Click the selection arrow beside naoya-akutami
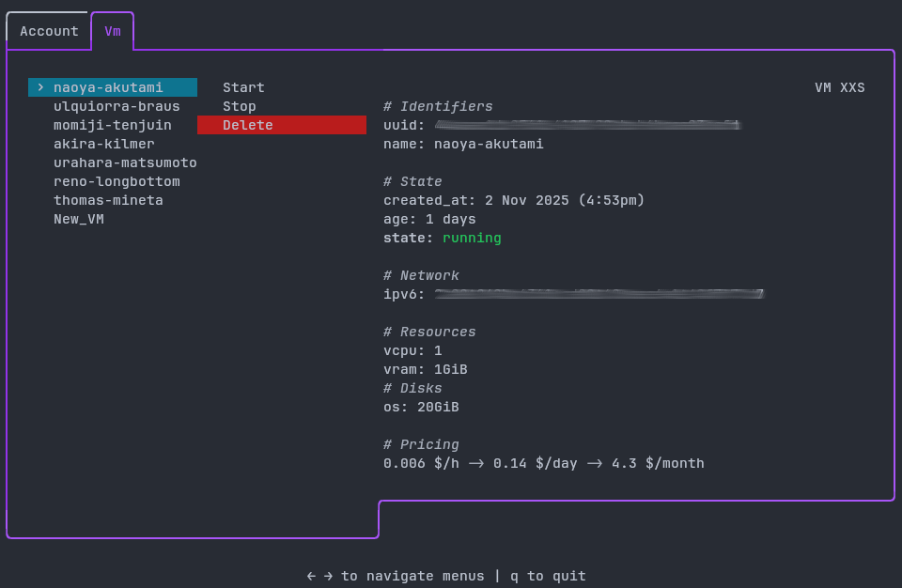Screen dimensions: 902x588 [40, 87]
